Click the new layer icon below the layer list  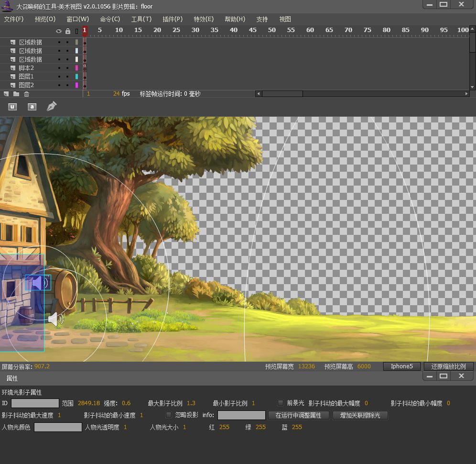[6, 94]
